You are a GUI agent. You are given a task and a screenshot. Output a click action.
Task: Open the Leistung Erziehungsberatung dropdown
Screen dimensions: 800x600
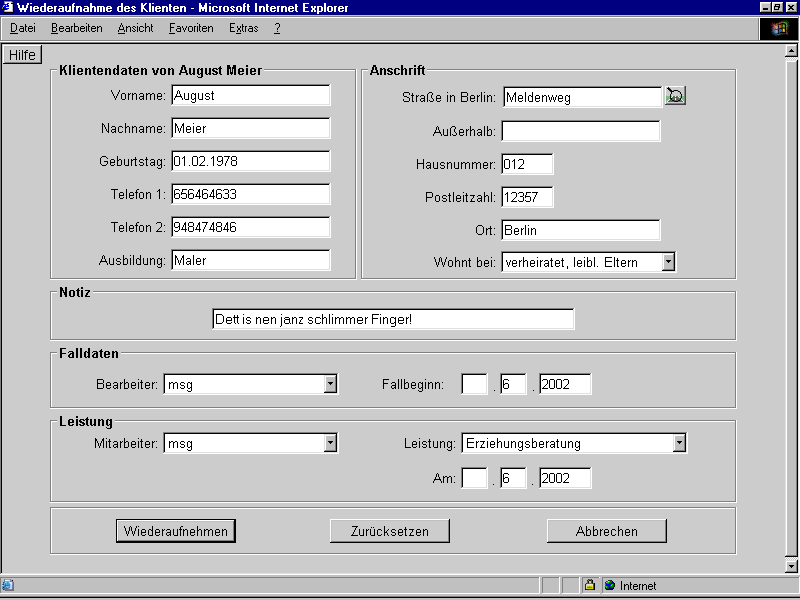coord(679,443)
